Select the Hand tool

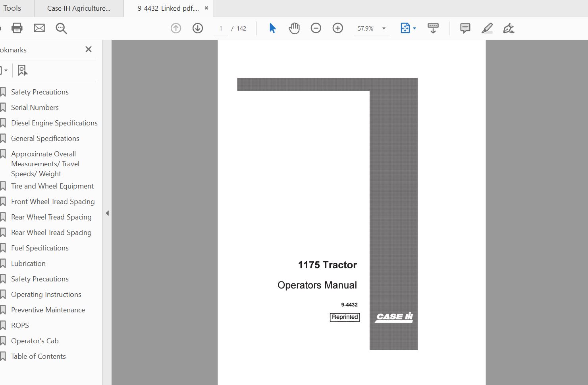(x=294, y=28)
